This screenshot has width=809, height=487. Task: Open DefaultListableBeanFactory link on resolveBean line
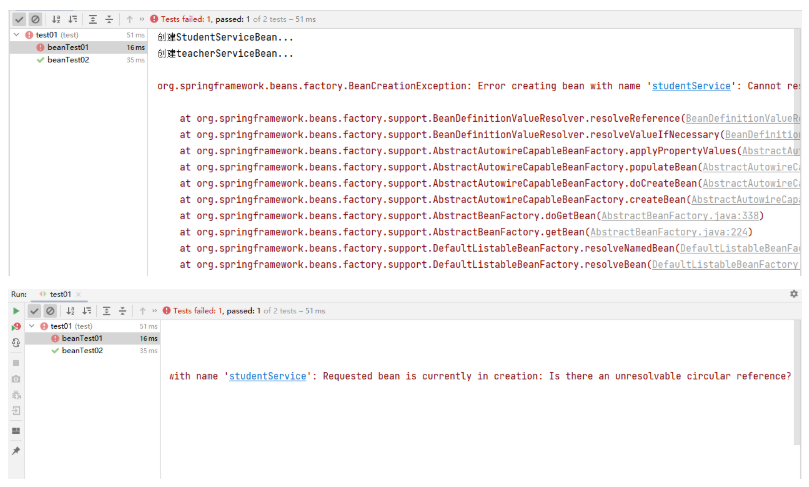(x=725, y=265)
